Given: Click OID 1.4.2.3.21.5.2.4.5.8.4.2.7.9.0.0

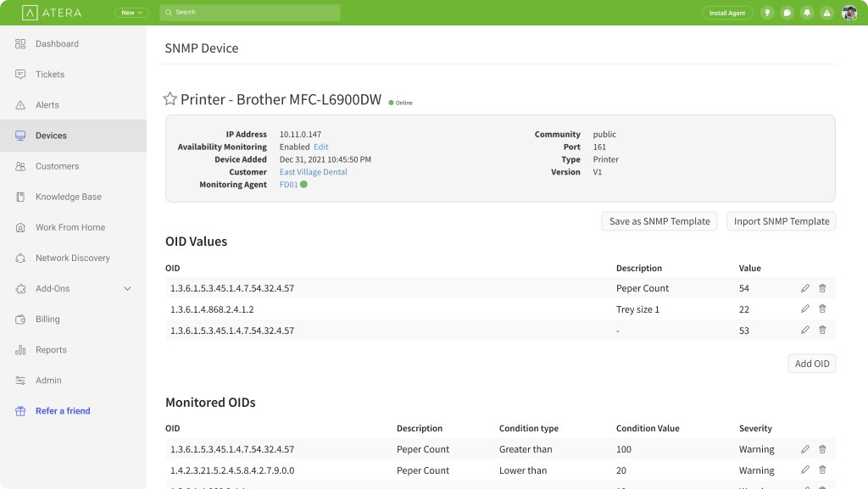Looking at the screenshot, I should point(232,470).
